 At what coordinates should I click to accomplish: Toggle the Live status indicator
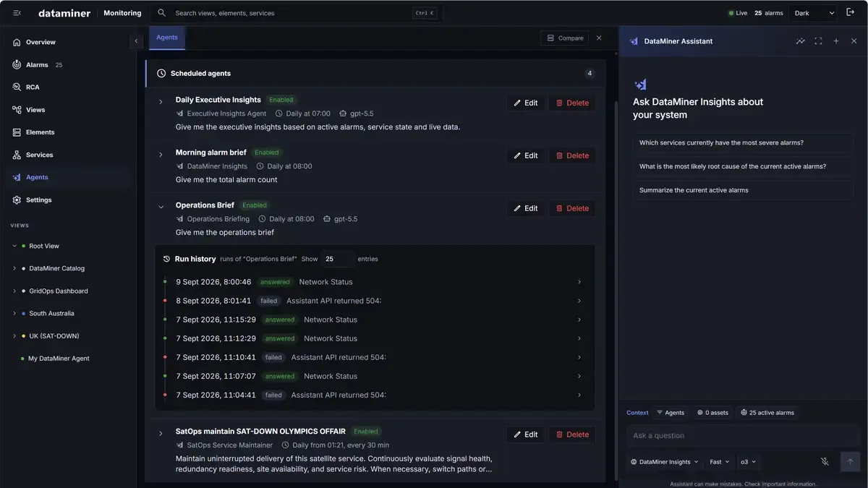pyautogui.click(x=738, y=13)
